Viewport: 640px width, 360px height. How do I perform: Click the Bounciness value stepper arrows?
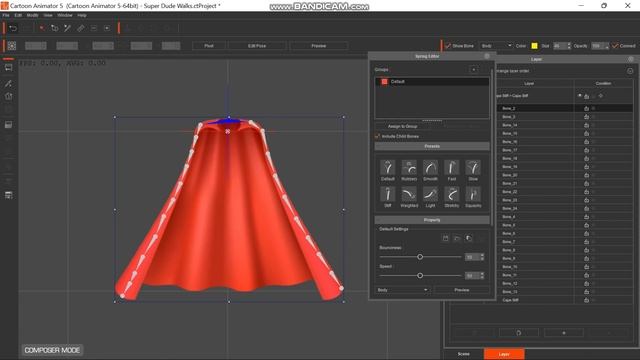(x=482, y=257)
